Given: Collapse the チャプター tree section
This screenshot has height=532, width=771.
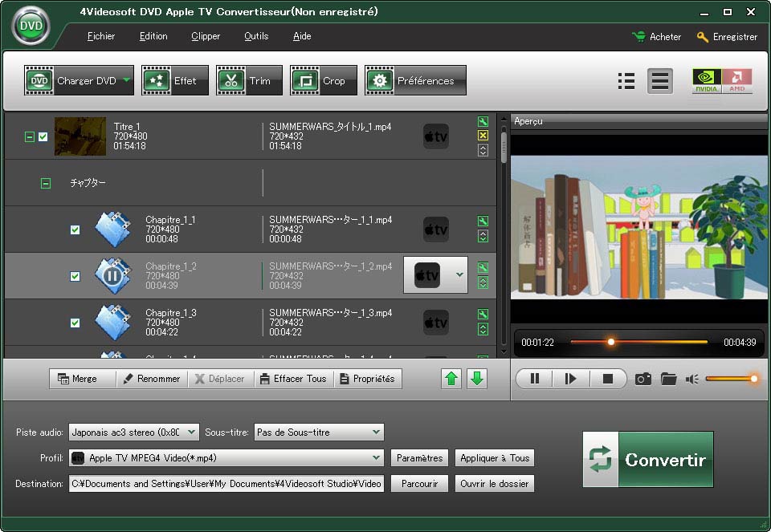Looking at the screenshot, I should point(46,183).
